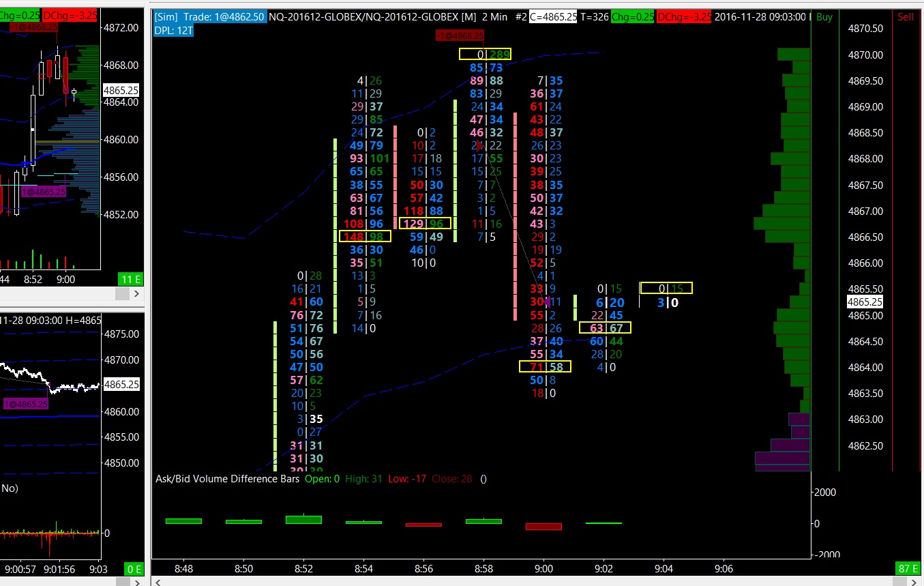924x586 pixels.
Task: Click the Sell column header in the trade DOM
Action: click(906, 17)
